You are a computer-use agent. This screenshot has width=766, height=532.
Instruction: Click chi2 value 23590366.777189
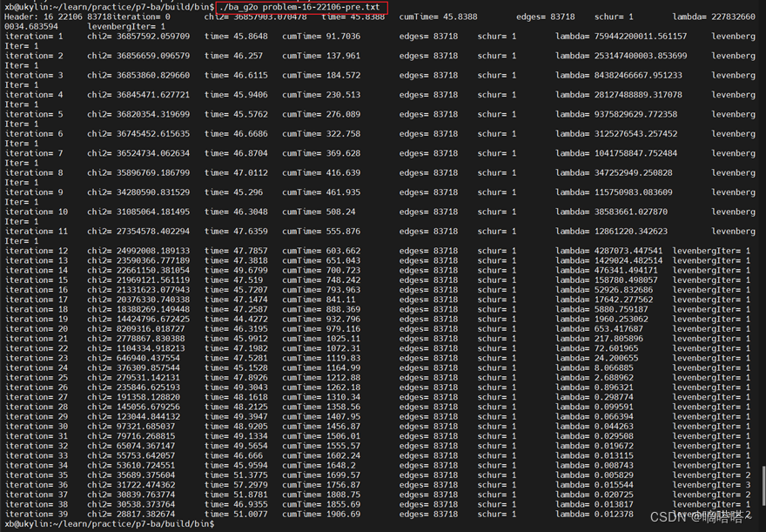153,261
